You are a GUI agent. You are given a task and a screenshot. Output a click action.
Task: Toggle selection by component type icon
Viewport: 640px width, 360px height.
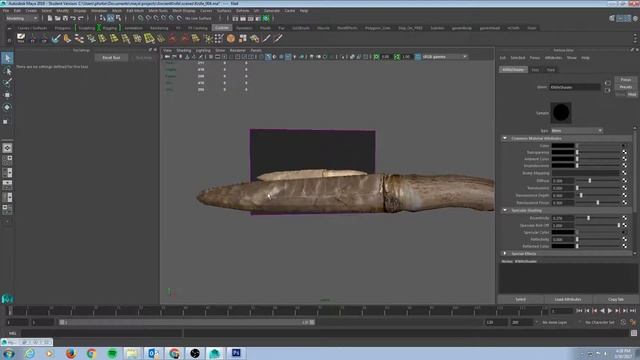click(x=118, y=18)
